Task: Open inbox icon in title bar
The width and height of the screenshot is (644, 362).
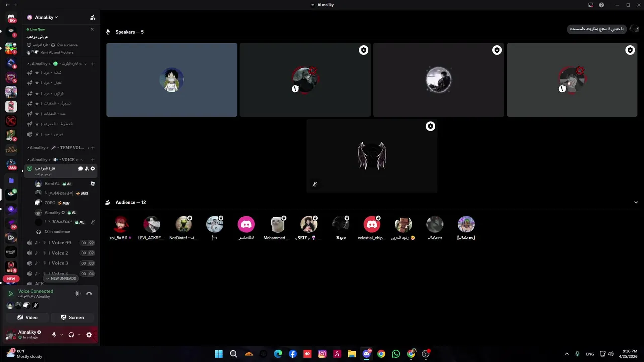Action: pyautogui.click(x=591, y=5)
